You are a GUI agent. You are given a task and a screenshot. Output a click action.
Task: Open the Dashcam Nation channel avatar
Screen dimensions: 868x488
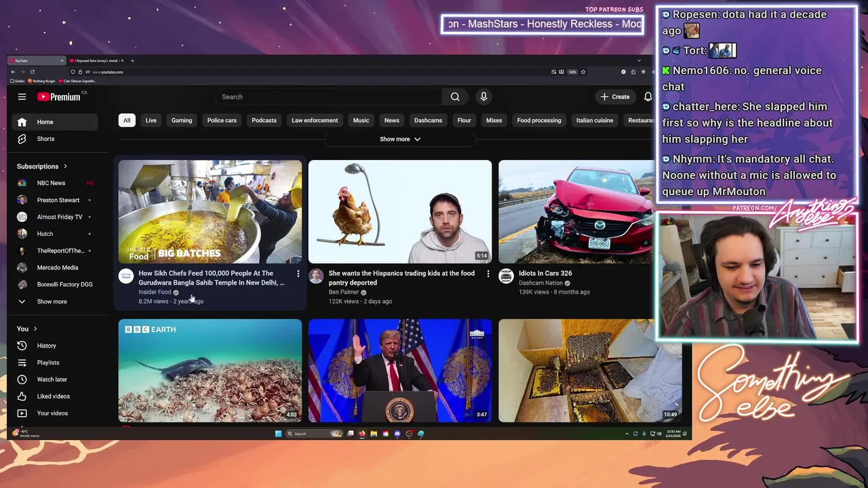506,276
